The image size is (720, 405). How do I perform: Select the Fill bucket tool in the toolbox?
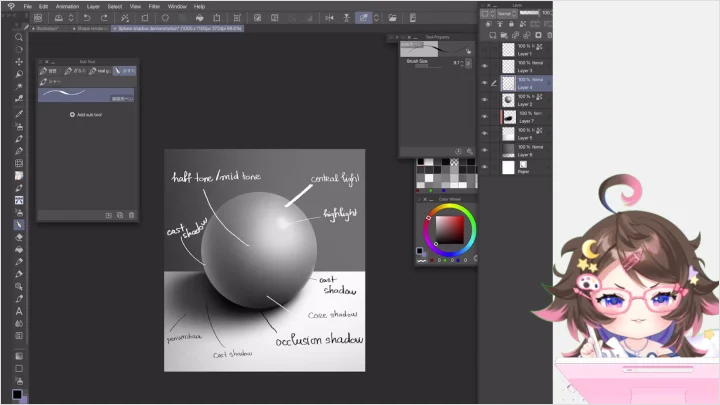(19, 249)
